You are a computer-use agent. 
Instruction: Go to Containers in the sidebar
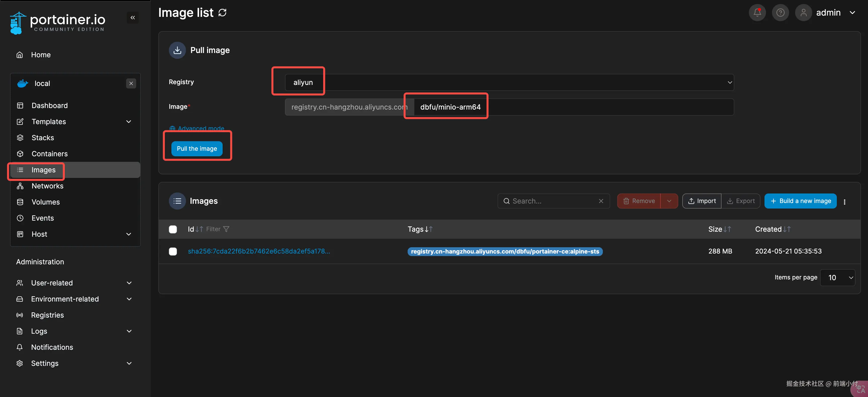[x=50, y=154]
